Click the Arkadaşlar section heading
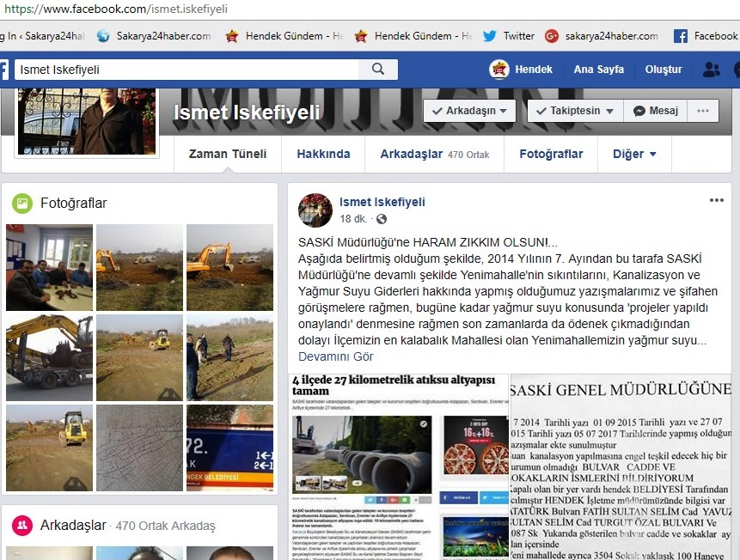The width and height of the screenshot is (740, 560). point(73,525)
